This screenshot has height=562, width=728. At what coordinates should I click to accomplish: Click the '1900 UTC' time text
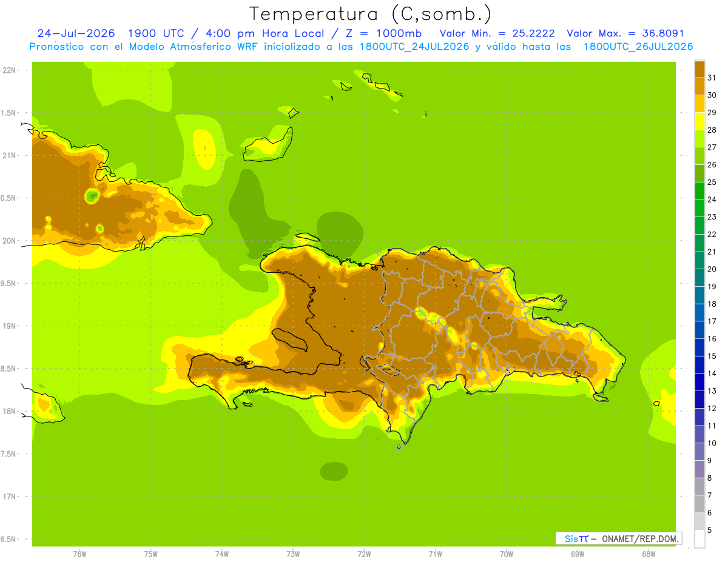(x=158, y=33)
